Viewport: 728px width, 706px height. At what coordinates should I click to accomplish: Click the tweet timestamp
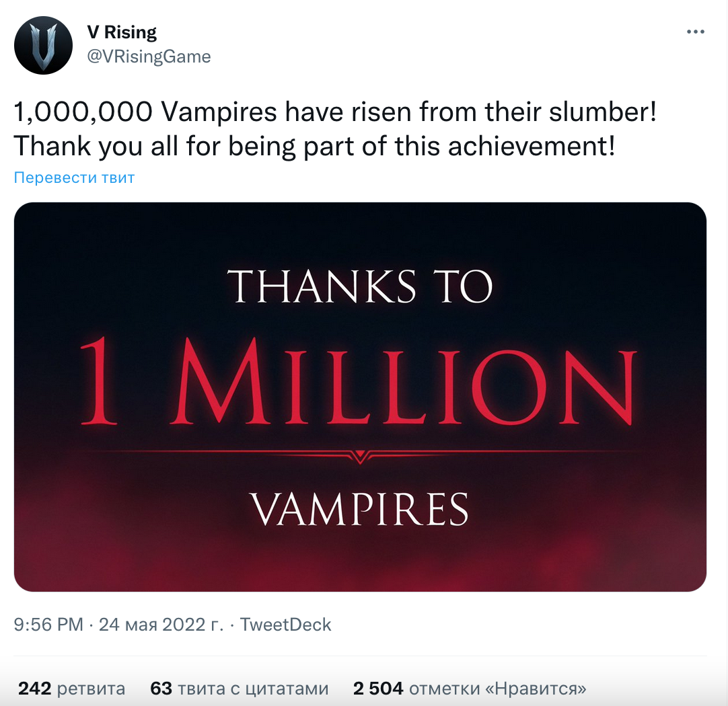pos(46,625)
